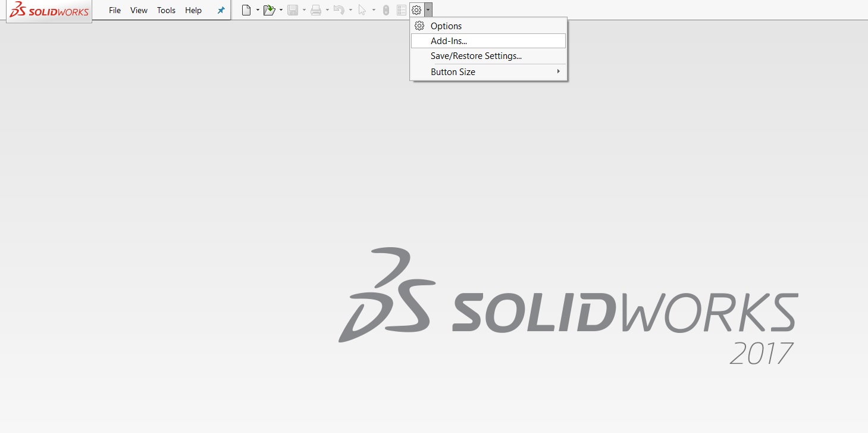The image size is (868, 433).
Task: Create a New document
Action: click(x=246, y=10)
